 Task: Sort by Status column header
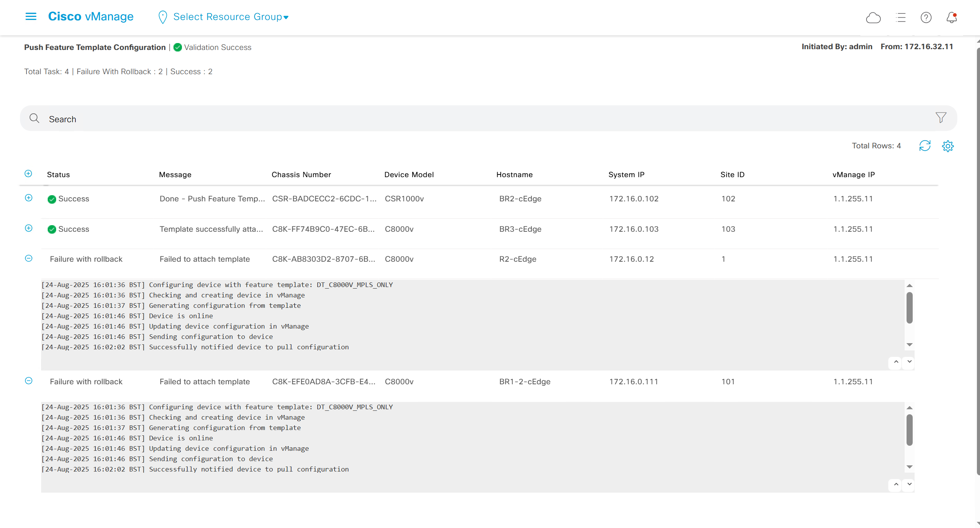pos(58,174)
